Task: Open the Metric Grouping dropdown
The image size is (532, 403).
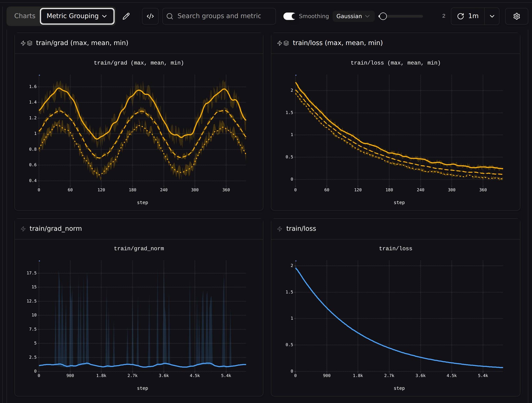Action: pos(77,16)
